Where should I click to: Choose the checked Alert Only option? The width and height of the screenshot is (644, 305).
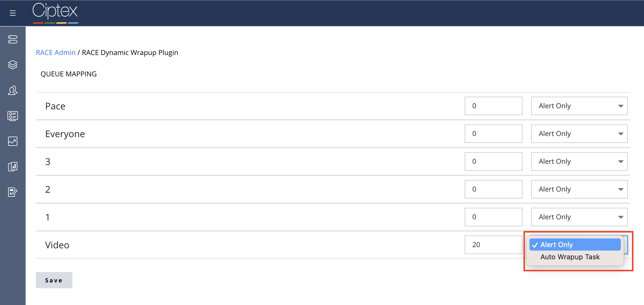(575, 245)
